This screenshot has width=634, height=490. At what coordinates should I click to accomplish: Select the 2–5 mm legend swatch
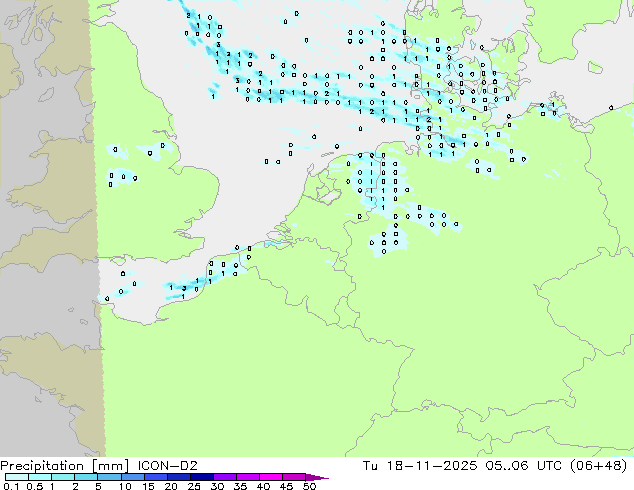tap(86, 477)
